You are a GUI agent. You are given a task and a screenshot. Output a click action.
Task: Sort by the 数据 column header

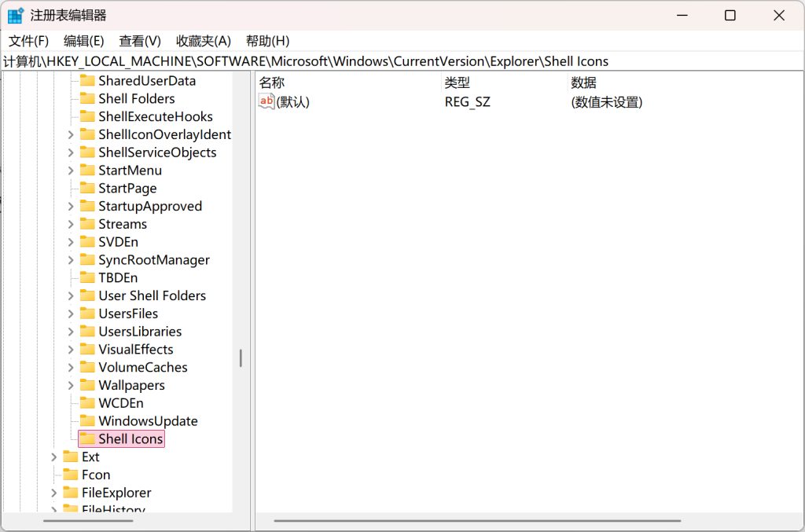[584, 83]
